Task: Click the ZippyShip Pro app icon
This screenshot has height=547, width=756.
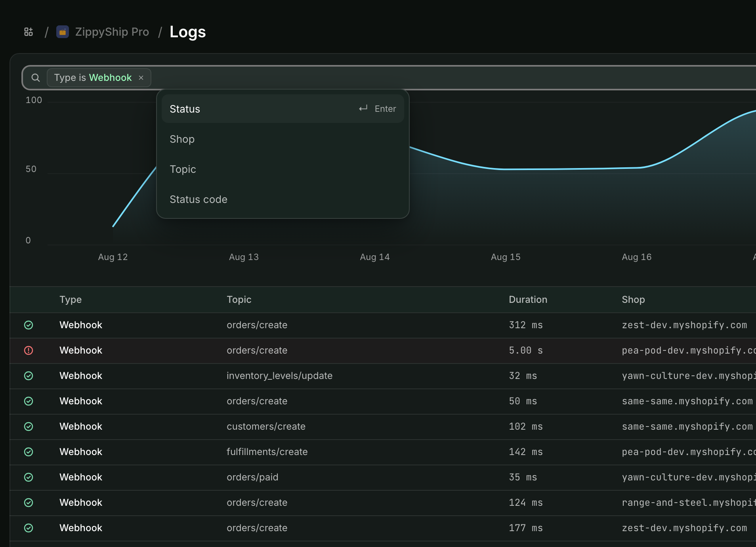Action: [63, 32]
